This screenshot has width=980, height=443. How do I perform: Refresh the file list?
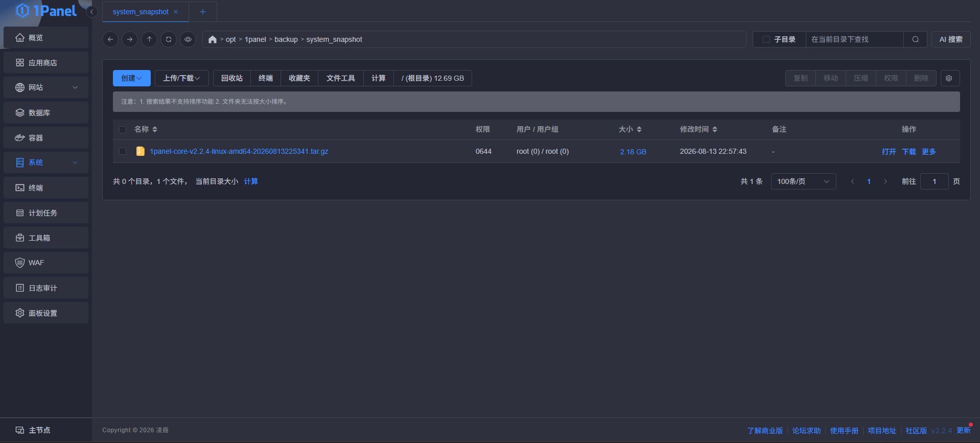tap(169, 39)
